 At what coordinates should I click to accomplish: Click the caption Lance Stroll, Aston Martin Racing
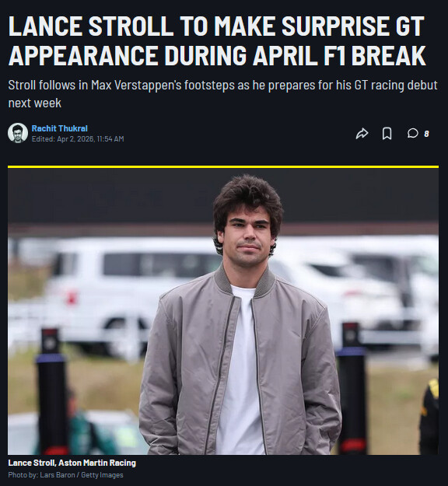tap(72, 463)
